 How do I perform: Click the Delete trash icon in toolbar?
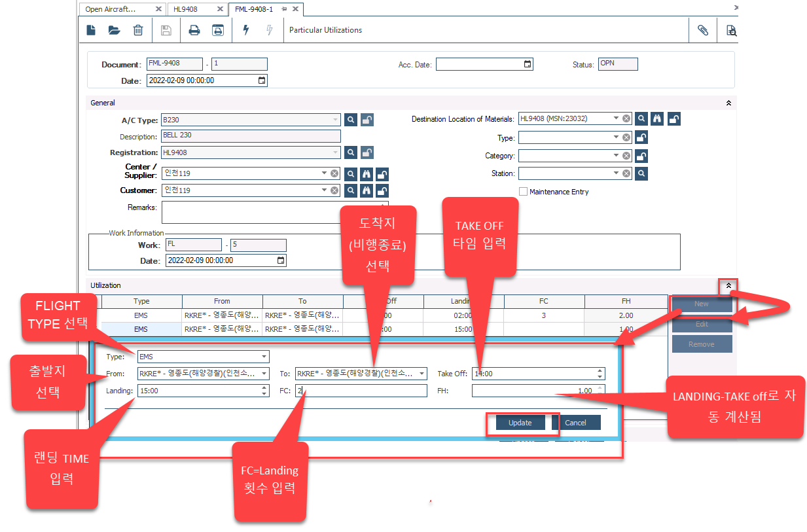coord(138,30)
